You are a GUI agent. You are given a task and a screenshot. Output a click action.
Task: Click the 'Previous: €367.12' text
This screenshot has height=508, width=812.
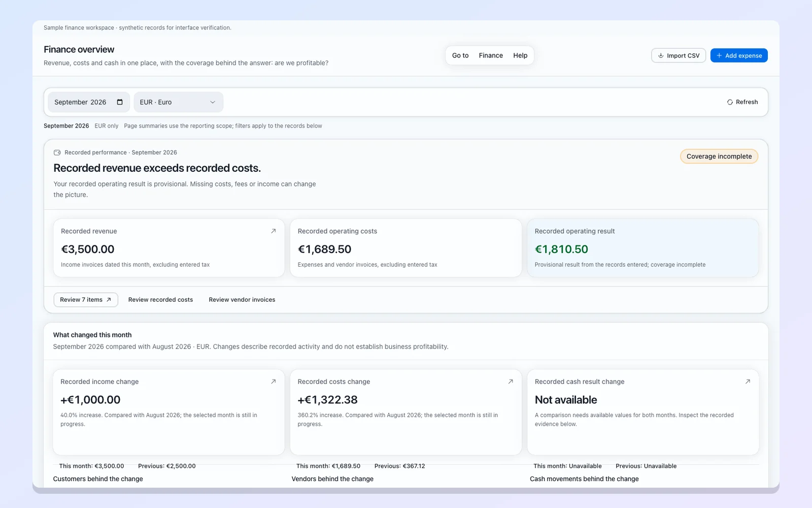click(x=400, y=466)
